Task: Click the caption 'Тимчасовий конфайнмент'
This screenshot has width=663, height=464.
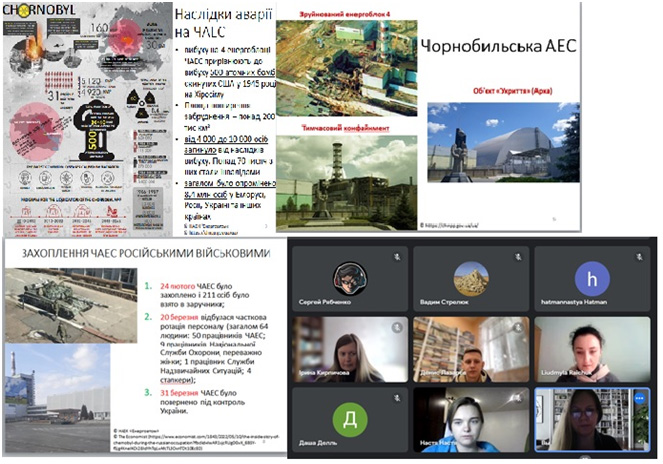Action: [345, 128]
